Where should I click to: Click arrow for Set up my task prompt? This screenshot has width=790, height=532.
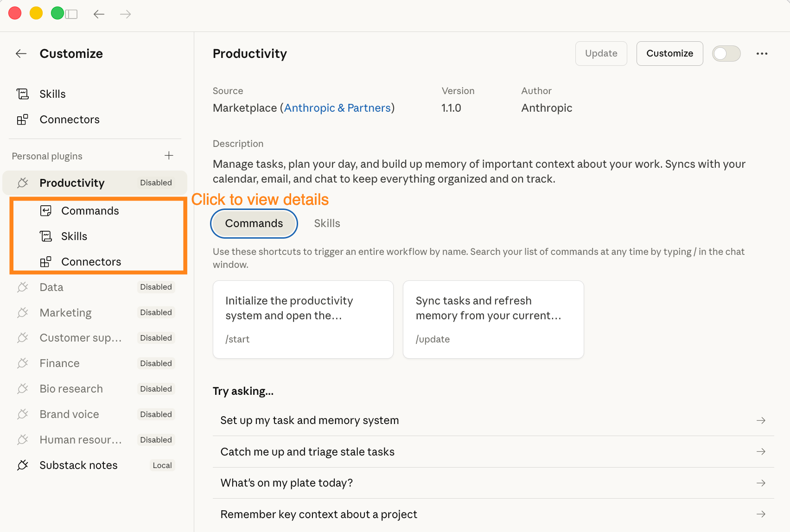(x=761, y=421)
